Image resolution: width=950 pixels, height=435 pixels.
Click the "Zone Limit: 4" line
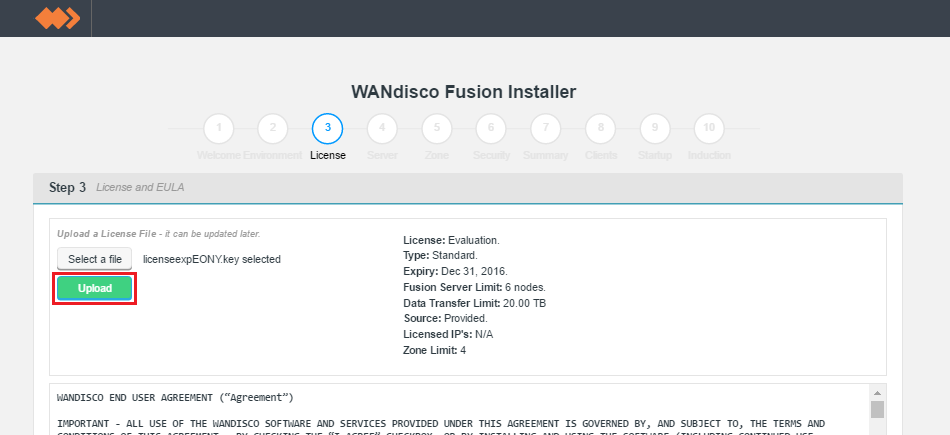tap(434, 350)
